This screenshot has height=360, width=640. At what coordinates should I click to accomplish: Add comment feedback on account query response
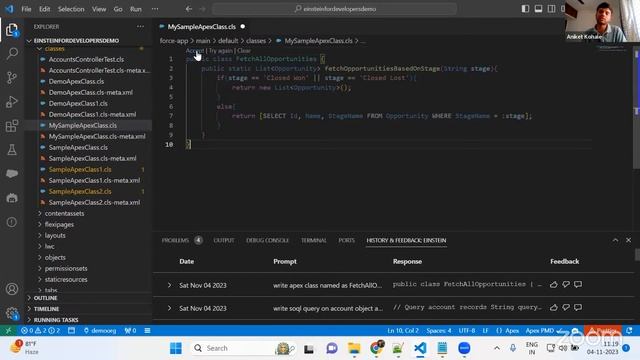[578, 307]
